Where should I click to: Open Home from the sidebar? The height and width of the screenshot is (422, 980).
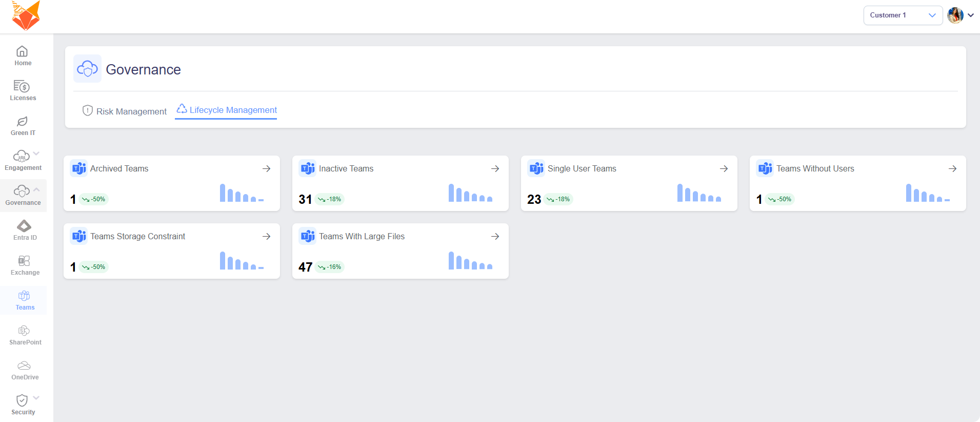pyautogui.click(x=23, y=56)
